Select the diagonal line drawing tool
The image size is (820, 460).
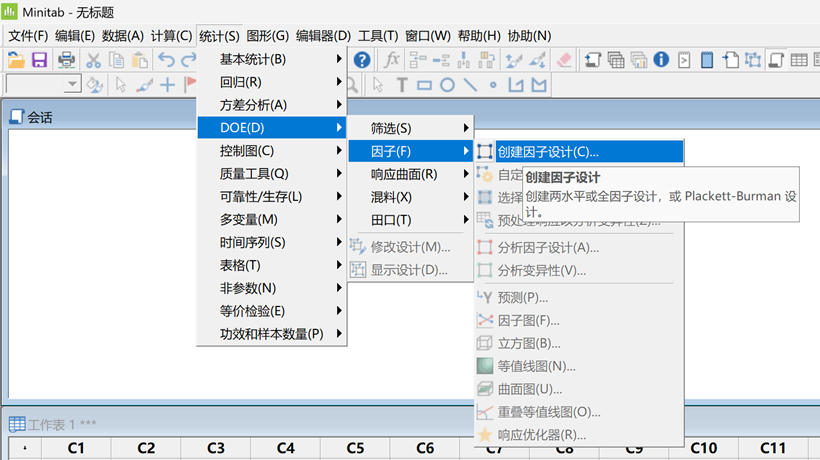point(470,85)
